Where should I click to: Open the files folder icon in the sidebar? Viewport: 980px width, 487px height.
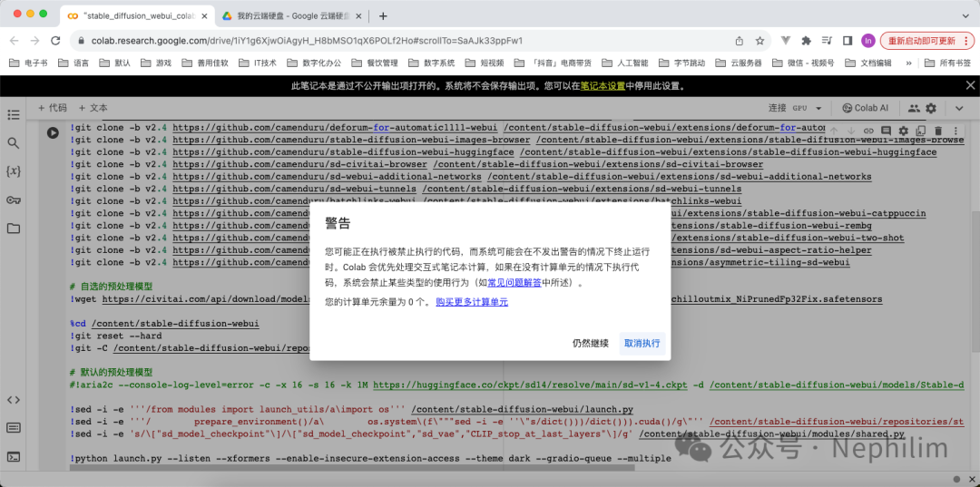click(13, 229)
